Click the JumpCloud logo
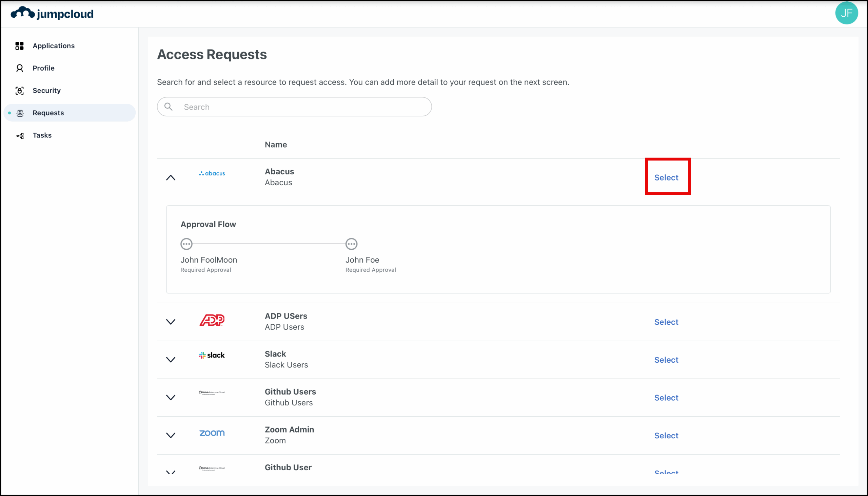868x496 pixels. (52, 14)
